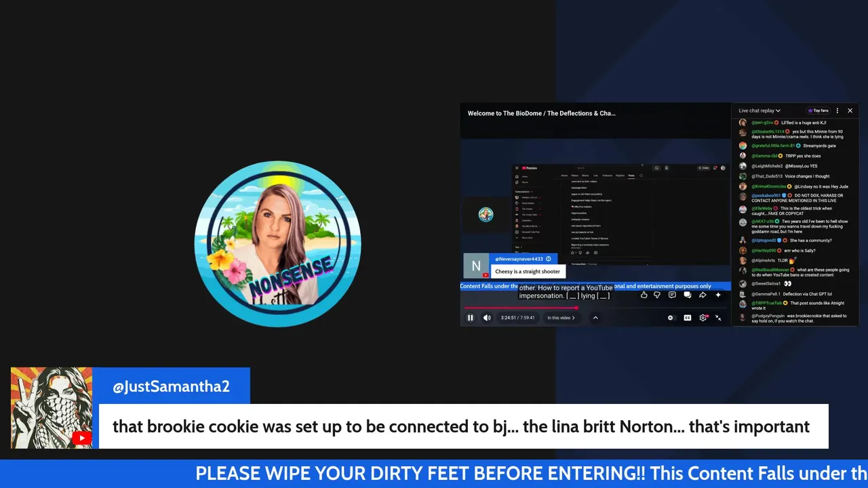The image size is (868, 488).
Task: Click the caption text 'How to report a YouTube'
Action: [575, 288]
